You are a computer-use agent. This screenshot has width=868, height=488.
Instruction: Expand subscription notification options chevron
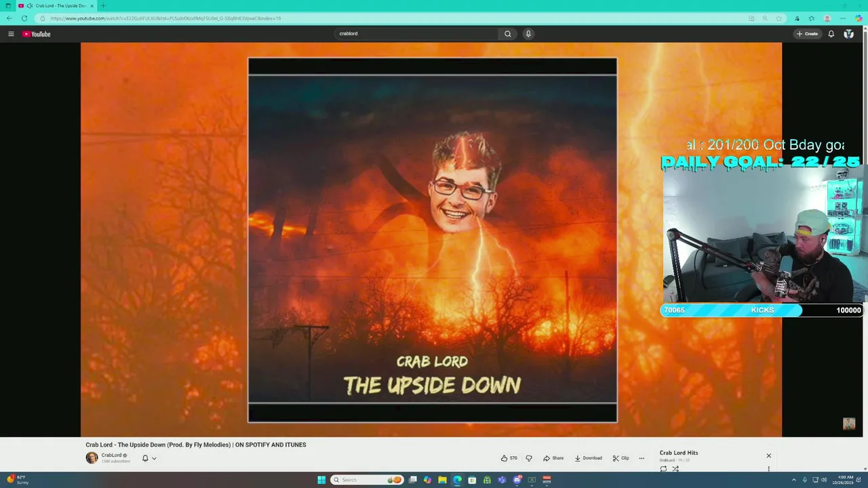(154, 458)
